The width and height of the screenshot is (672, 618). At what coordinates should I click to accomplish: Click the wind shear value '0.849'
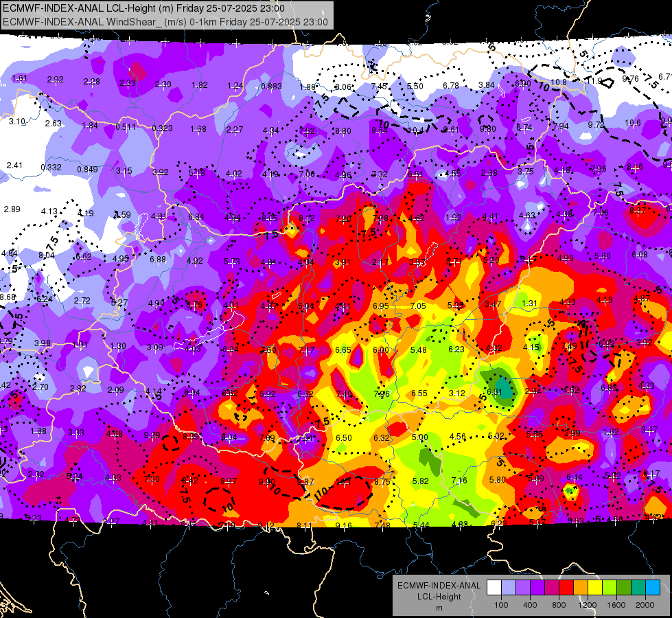[x=87, y=170]
